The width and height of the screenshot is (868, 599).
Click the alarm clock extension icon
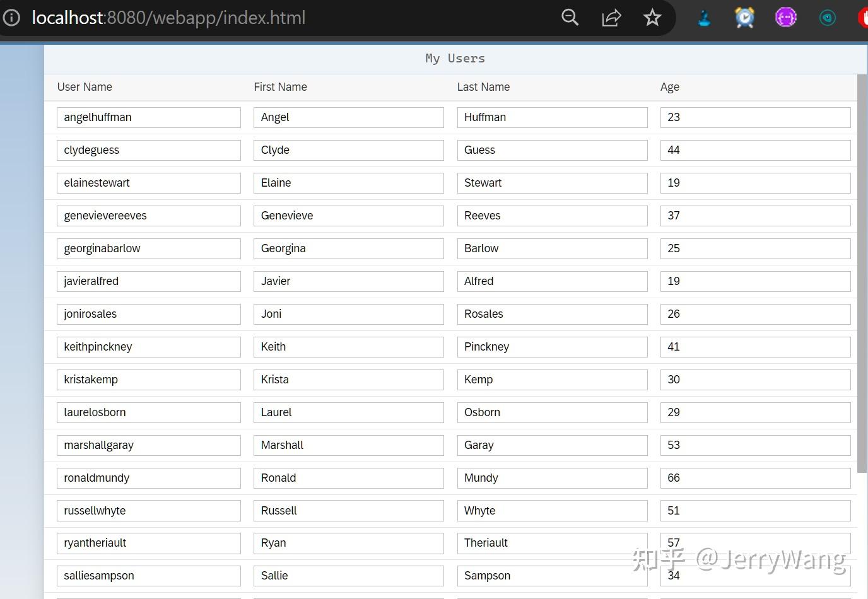[x=744, y=18]
